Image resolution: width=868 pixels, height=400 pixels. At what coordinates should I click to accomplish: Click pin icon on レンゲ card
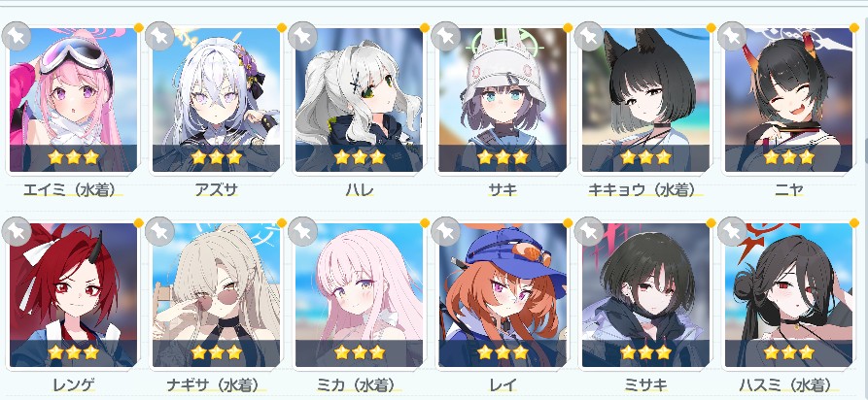point(17,231)
